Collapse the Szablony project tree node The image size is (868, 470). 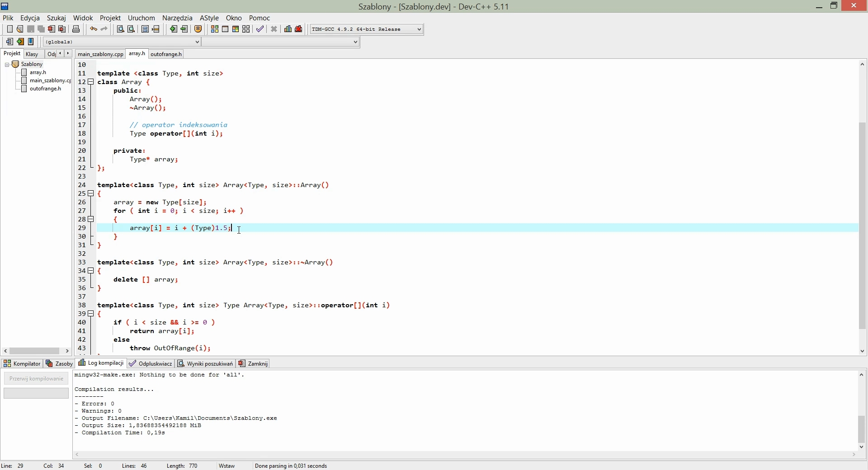[x=7, y=64]
